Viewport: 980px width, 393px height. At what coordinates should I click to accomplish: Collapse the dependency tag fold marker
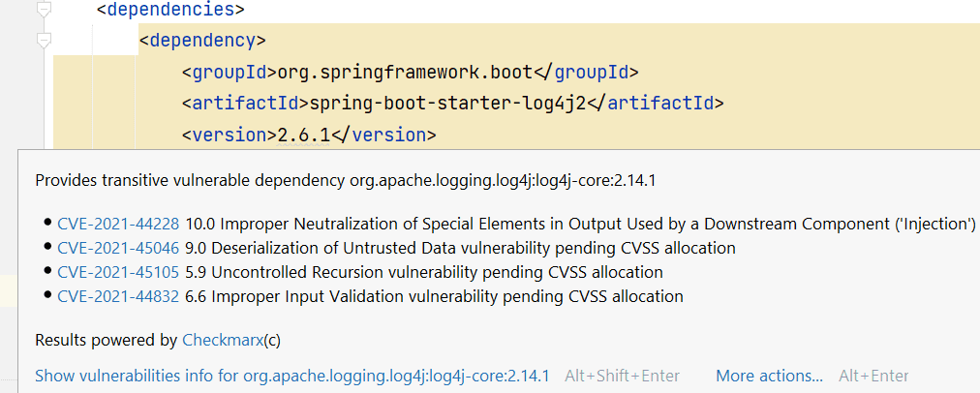click(x=44, y=41)
